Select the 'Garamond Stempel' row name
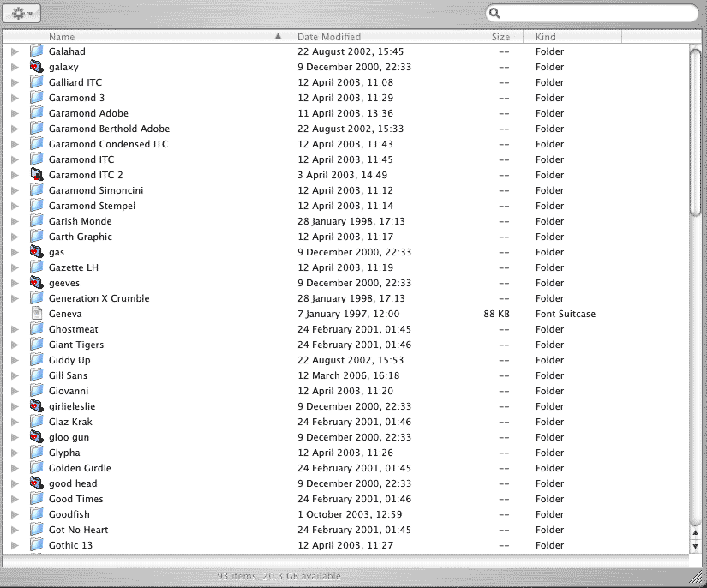707x588 pixels. pos(92,206)
